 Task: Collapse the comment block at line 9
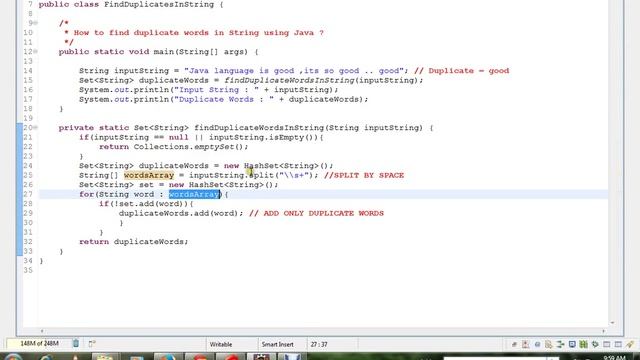[x=36, y=23]
